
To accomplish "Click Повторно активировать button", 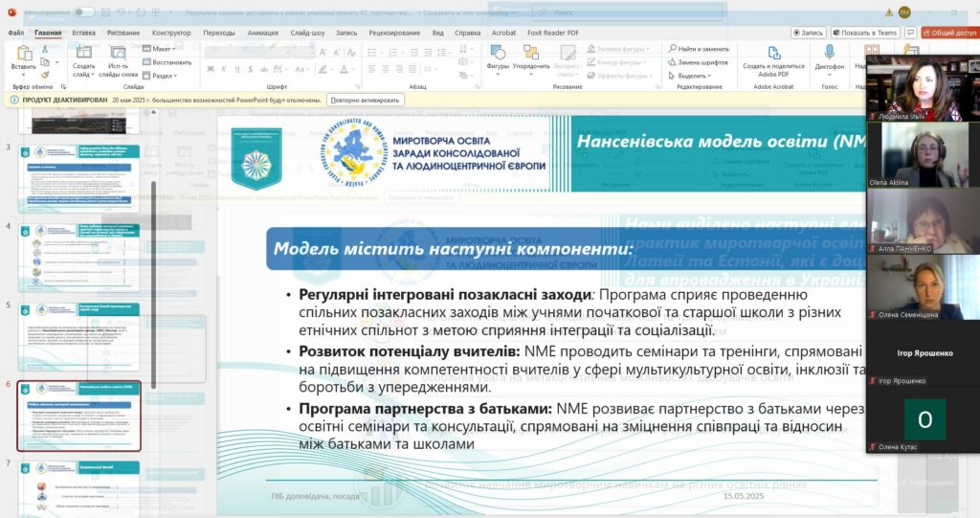I will click(x=365, y=100).
